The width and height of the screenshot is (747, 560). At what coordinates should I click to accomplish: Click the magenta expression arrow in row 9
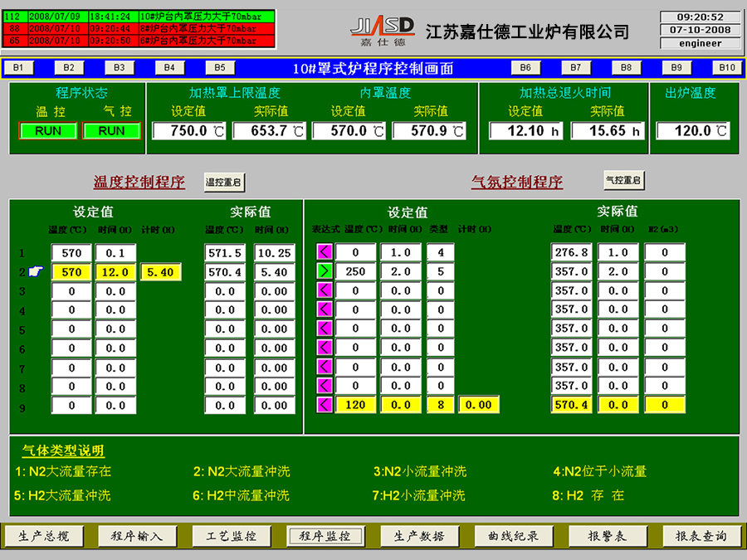pos(325,405)
